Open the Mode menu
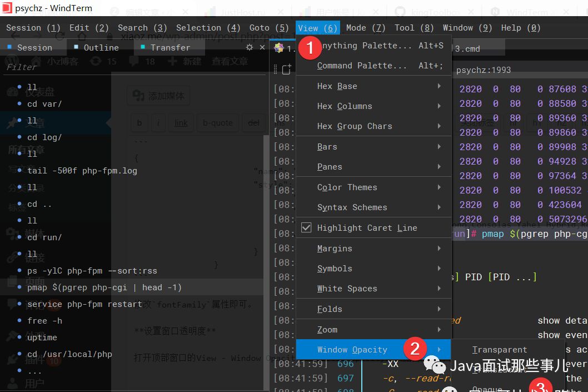The image size is (588, 392). 366,28
